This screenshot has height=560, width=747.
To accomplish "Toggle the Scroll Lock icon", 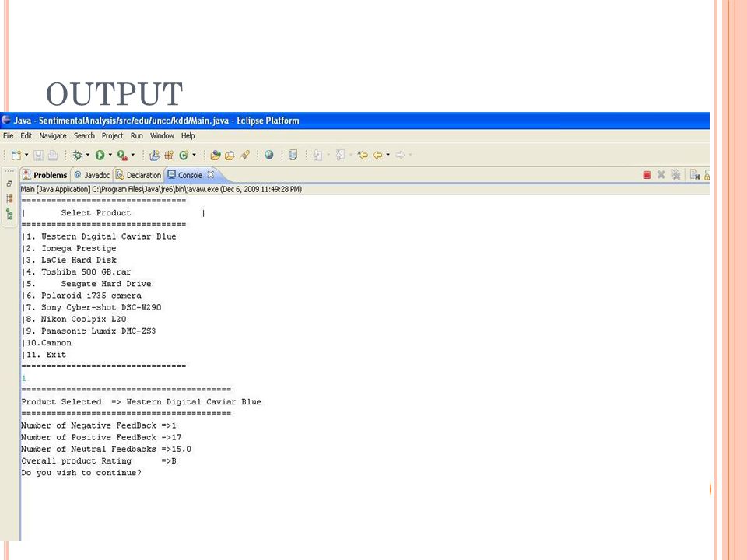I will [x=707, y=175].
